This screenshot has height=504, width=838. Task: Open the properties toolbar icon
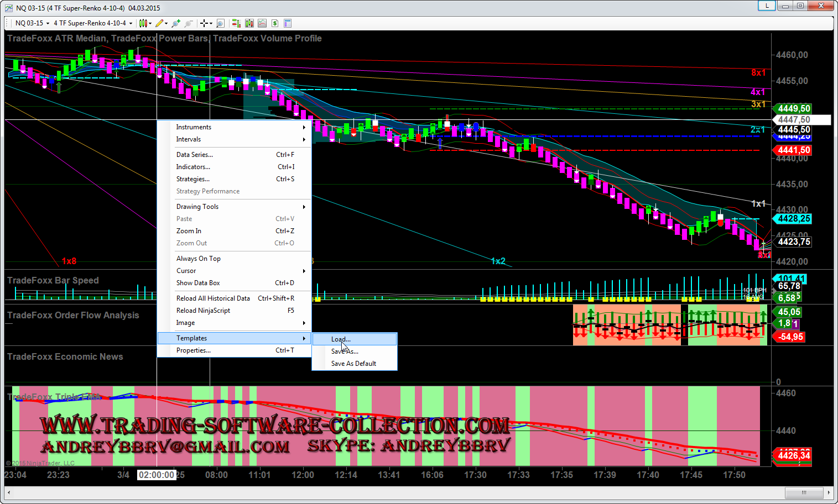pyautogui.click(x=288, y=23)
